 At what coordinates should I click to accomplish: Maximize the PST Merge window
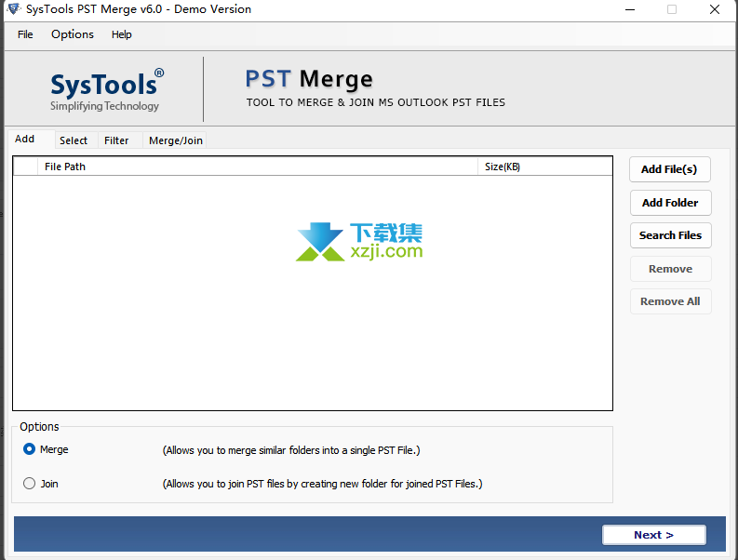coord(672,9)
